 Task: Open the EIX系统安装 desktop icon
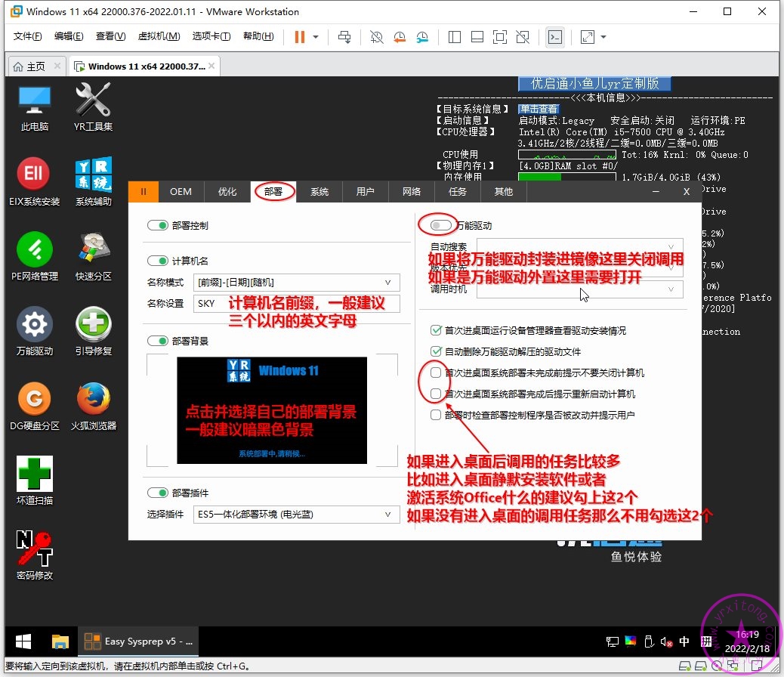(35, 181)
